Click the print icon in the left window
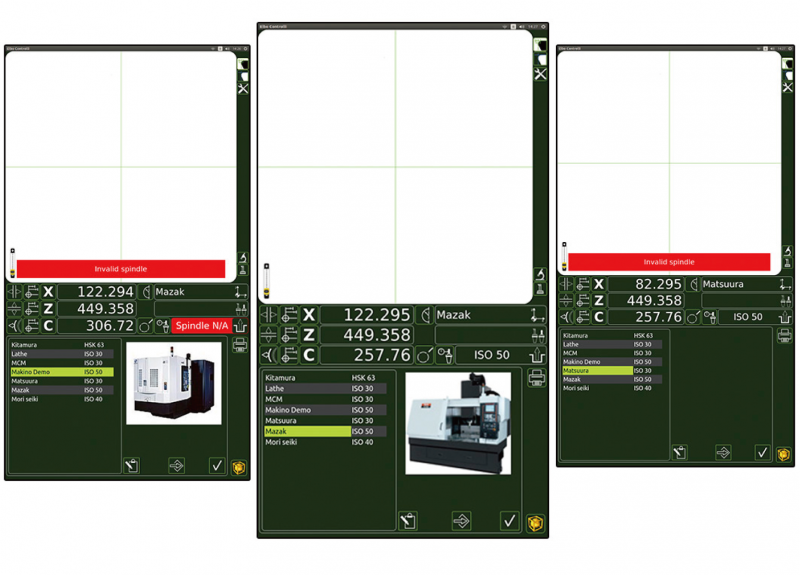The width and height of the screenshot is (800, 575). point(240,344)
